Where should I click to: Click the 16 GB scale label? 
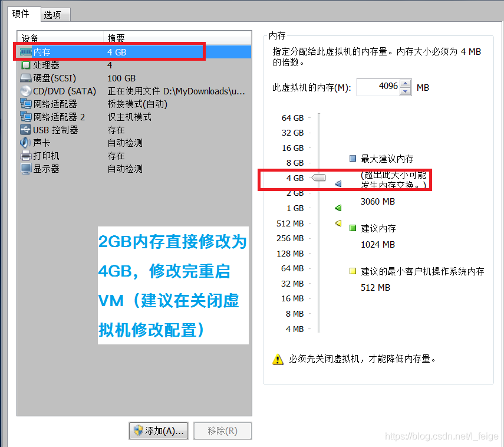[x=292, y=148]
